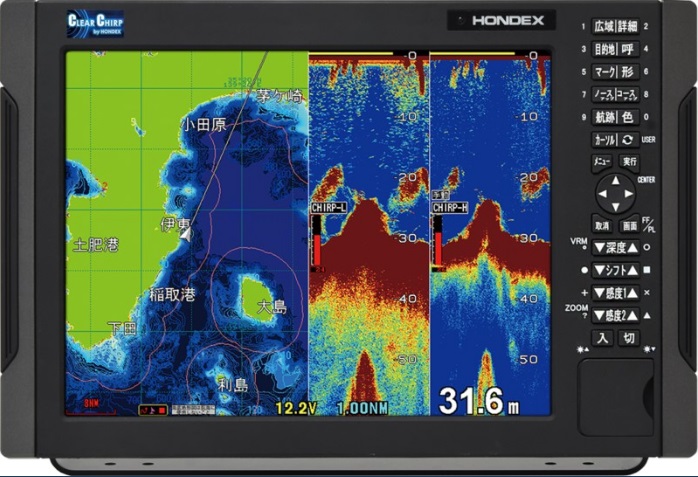Image resolution: width=698 pixels, height=477 pixels.
Task: Click the HONDEX brand logo
Action: [508, 20]
